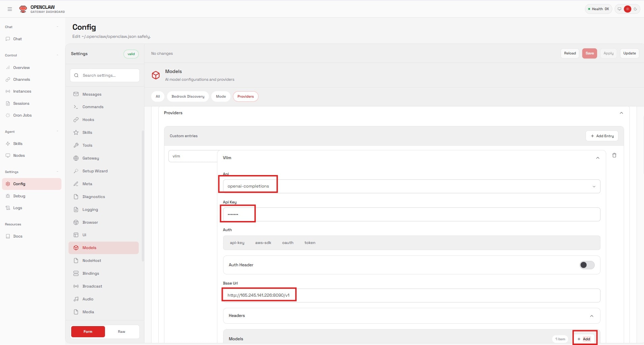
Task: Select the Mode filter tab
Action: click(x=220, y=96)
